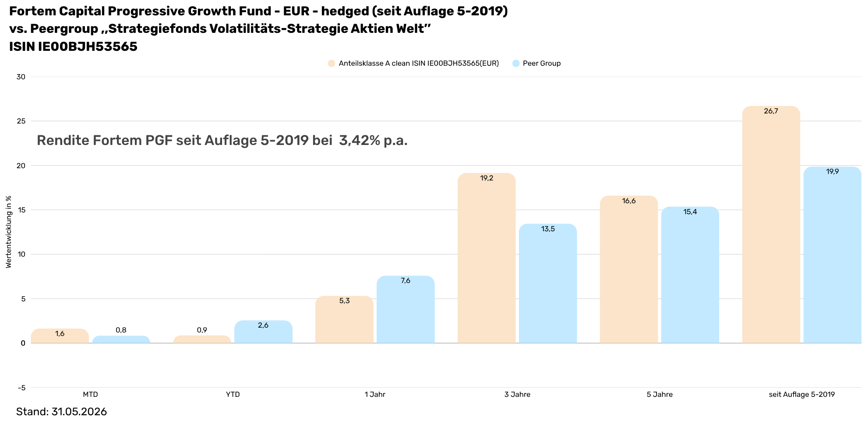Click the 'seit Auflage 5-2019' x-axis label
Image resolution: width=868 pixels, height=424 pixels.
pyautogui.click(x=802, y=394)
